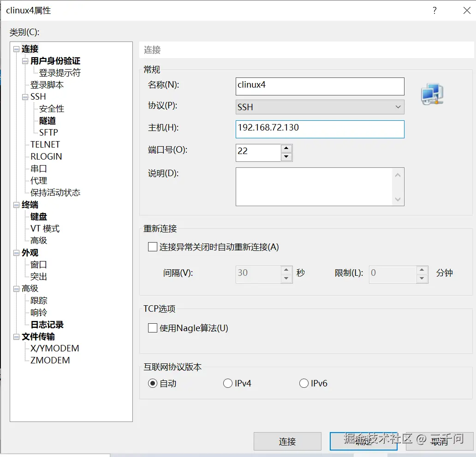Screen dimensions: 476x457
Task: Open the 日志记录 settings page
Action: [47, 324]
